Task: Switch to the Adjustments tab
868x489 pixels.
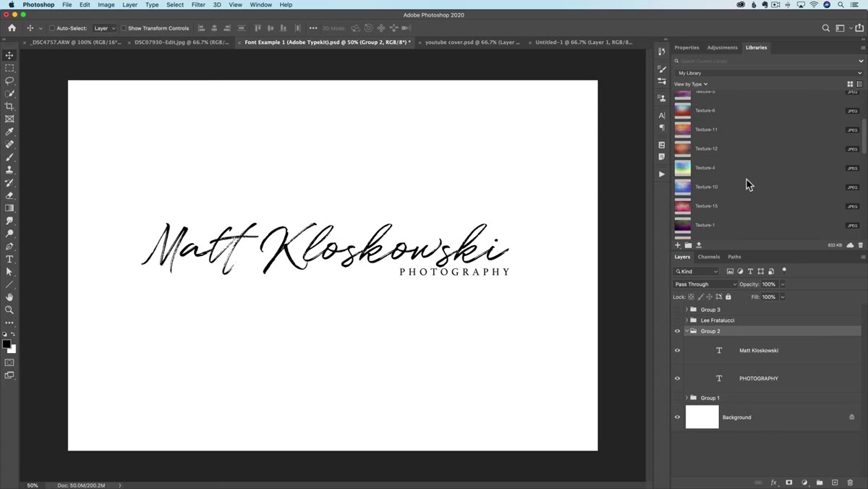Action: pos(723,48)
